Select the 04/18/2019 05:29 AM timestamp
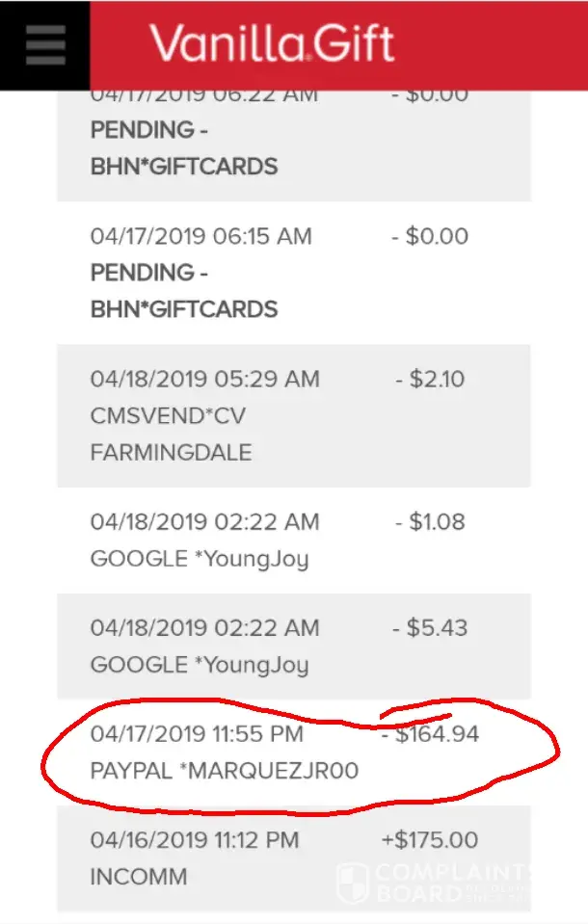 (204, 379)
